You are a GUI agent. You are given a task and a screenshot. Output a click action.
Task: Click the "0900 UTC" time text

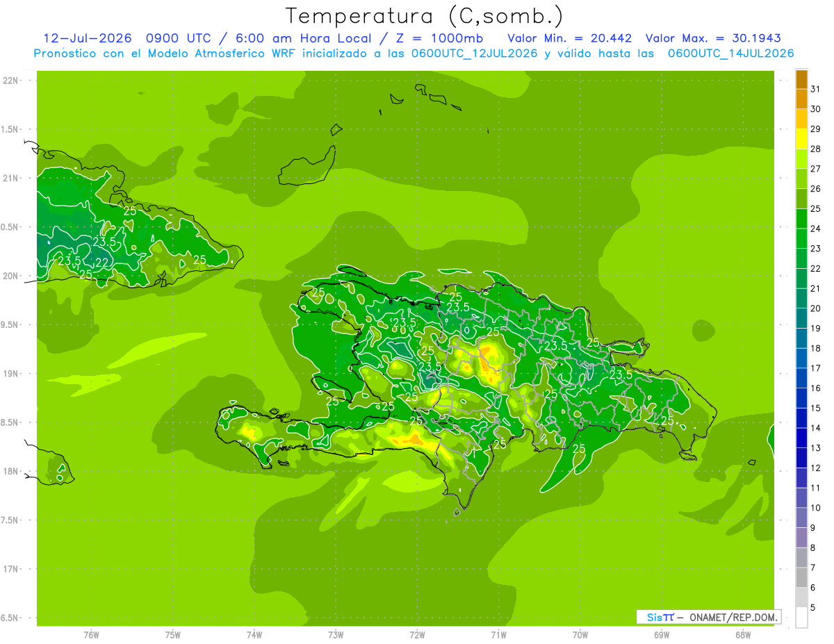[179, 38]
